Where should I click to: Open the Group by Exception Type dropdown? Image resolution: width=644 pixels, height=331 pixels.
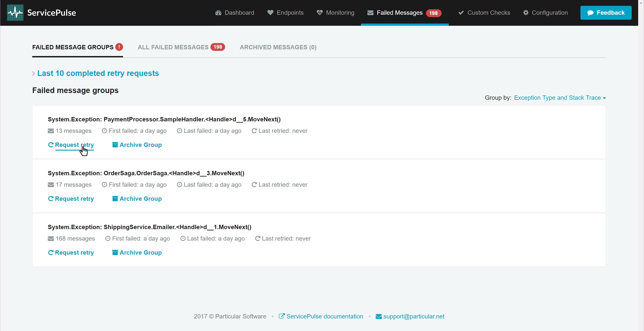pos(557,98)
